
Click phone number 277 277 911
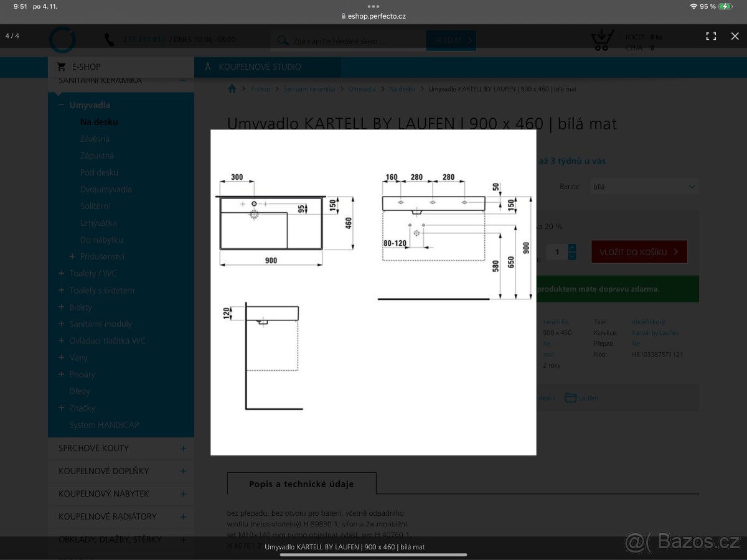pyautogui.click(x=144, y=40)
